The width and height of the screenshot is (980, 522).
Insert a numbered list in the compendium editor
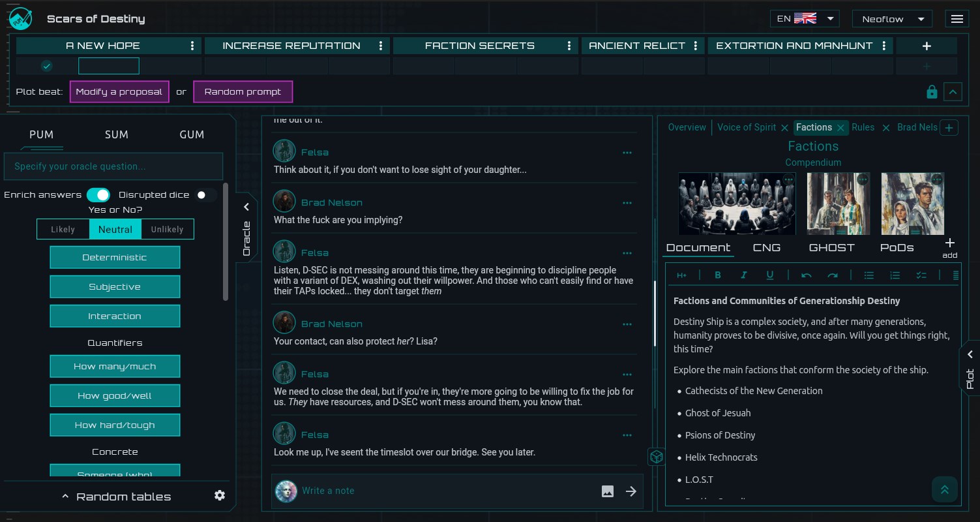coord(895,275)
